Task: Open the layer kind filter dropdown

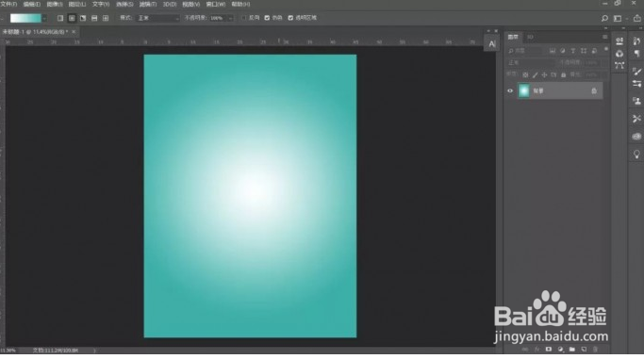Action: pos(524,51)
